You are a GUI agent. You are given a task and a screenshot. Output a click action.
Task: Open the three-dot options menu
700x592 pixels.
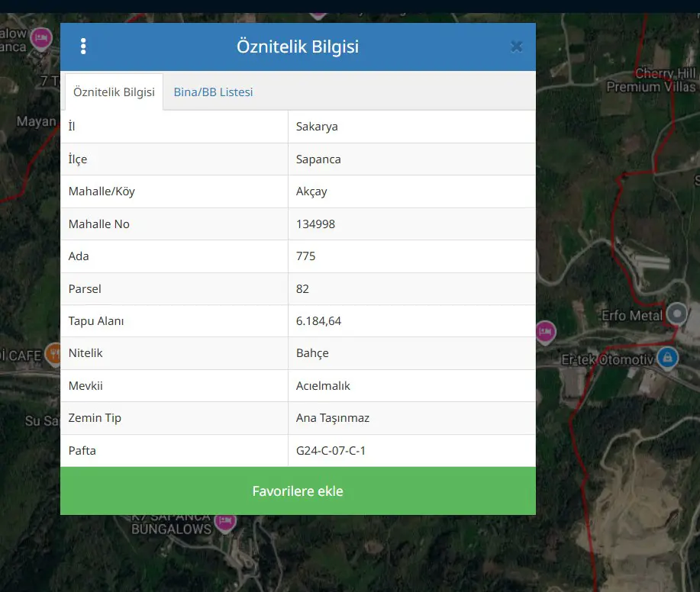point(83,47)
